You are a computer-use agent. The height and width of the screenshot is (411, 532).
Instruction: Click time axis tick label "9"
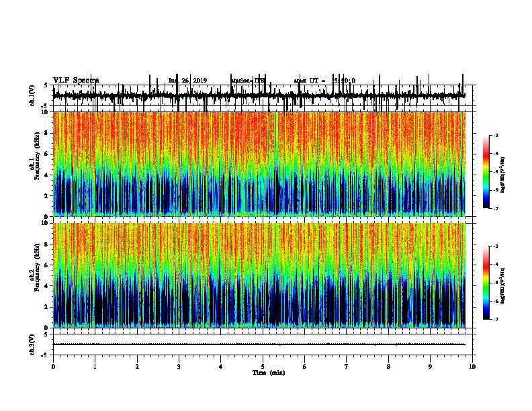pos(430,367)
